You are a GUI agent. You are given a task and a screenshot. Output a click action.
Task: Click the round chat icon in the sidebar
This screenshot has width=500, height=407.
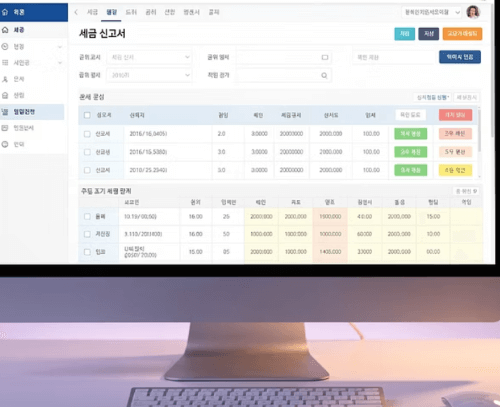click(x=5, y=144)
